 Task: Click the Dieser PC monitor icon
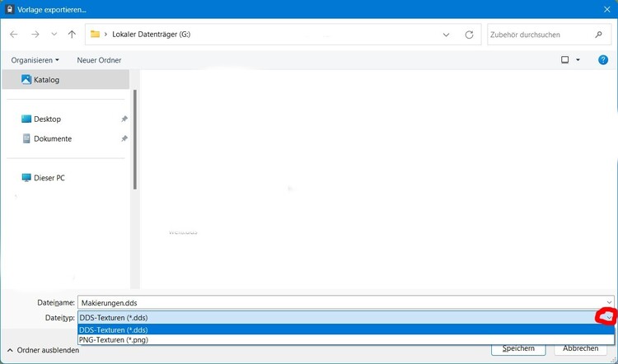coord(26,178)
